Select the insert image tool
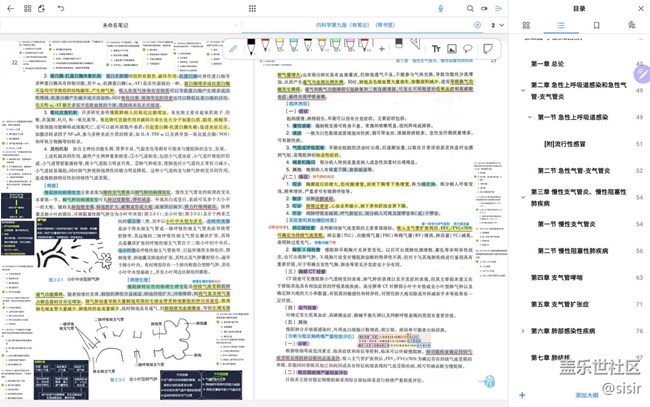 [452, 48]
